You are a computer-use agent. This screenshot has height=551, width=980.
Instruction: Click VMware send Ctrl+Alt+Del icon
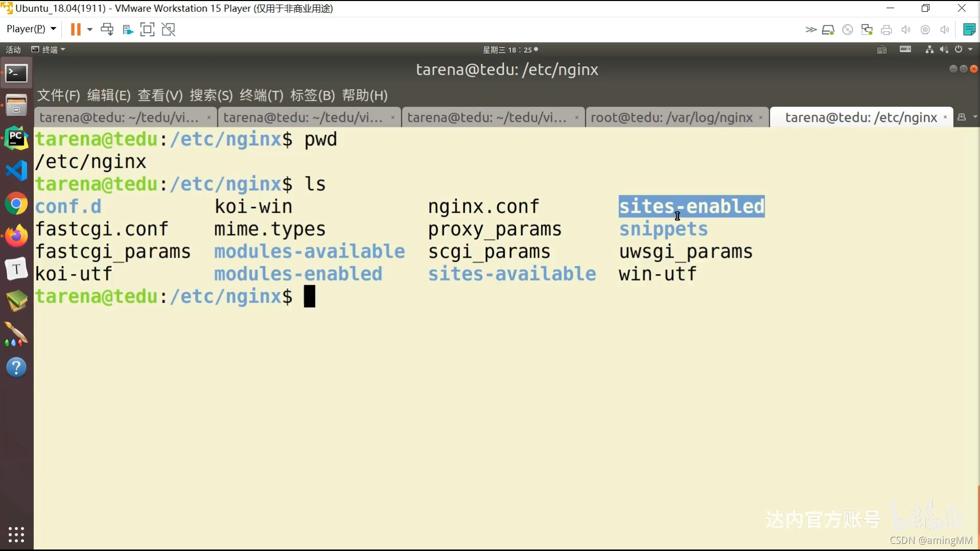(x=107, y=29)
